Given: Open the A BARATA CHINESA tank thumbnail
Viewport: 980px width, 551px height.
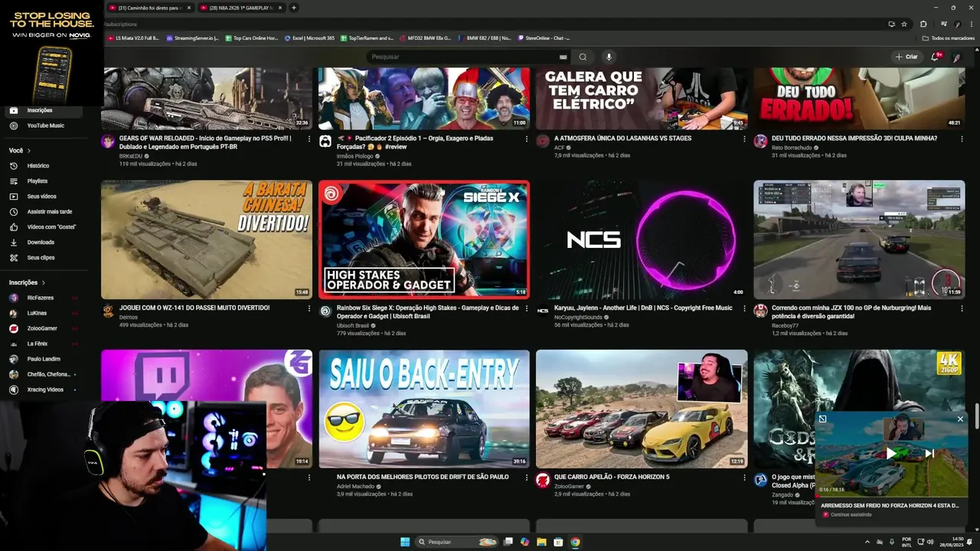Looking at the screenshot, I should coord(207,240).
